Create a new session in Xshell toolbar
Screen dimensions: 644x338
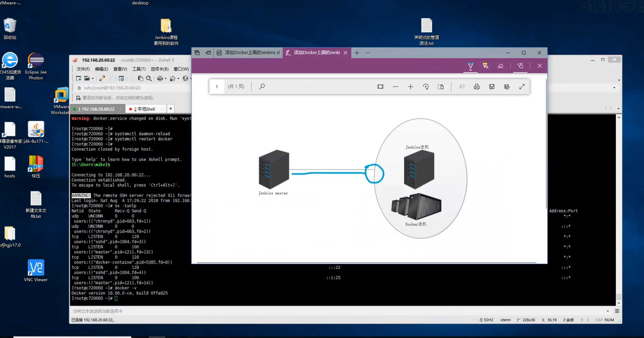point(79,79)
